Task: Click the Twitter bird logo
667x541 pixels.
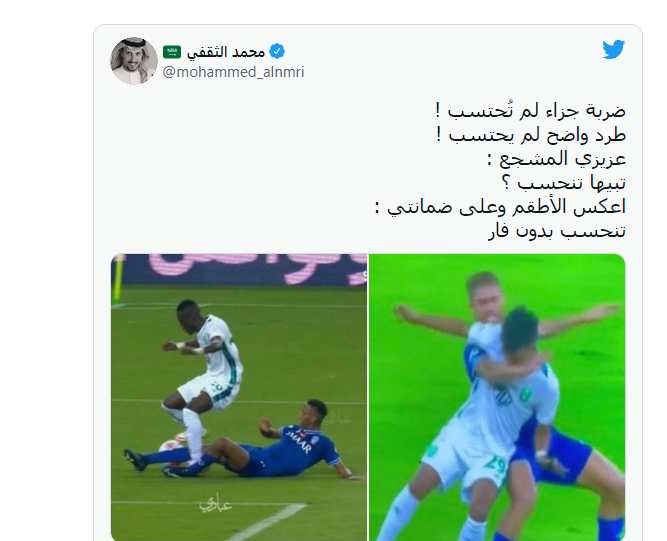Action: pos(613,49)
